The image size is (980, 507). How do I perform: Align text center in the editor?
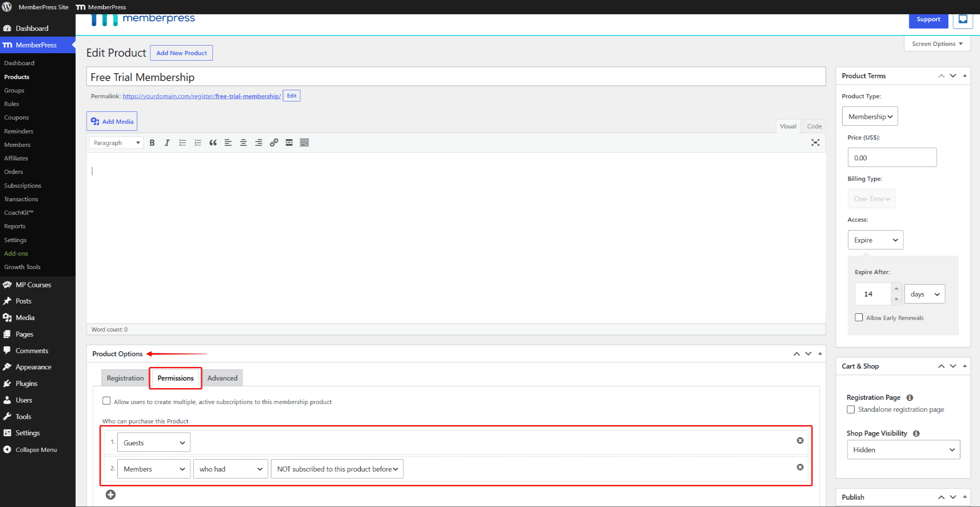[x=243, y=143]
